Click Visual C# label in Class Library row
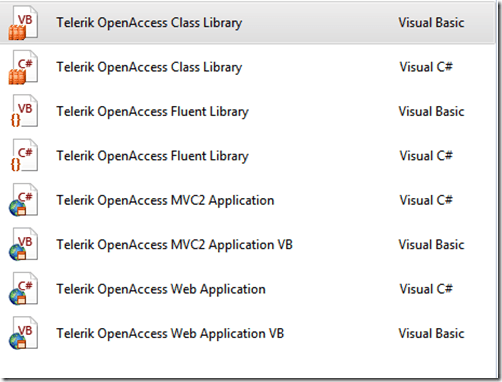Image resolution: width=502 pixels, height=382 pixels. point(426,67)
